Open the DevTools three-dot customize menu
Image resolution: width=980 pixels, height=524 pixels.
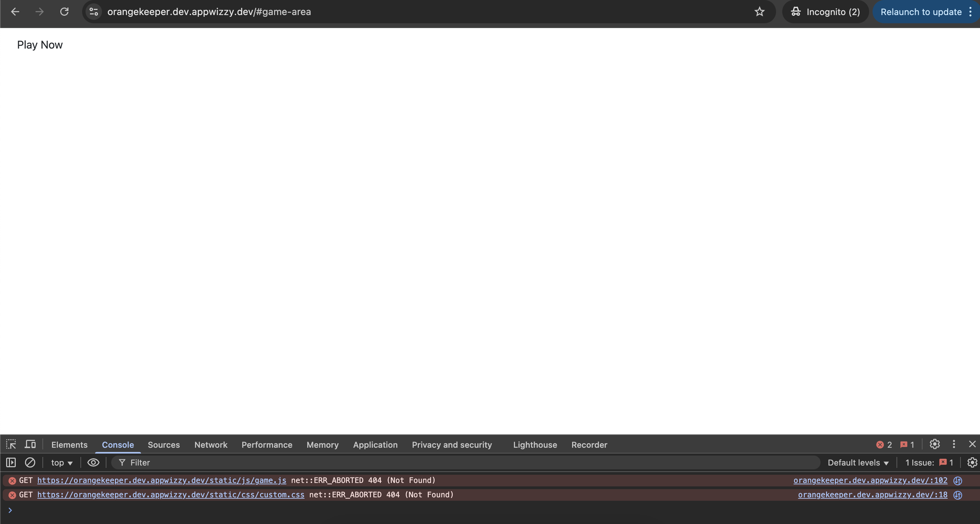click(x=953, y=444)
